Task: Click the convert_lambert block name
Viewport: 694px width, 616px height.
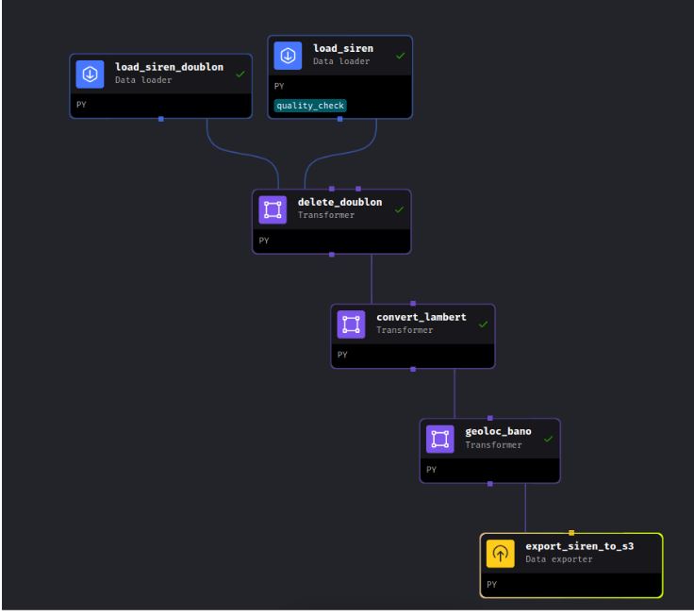Action: (x=421, y=317)
